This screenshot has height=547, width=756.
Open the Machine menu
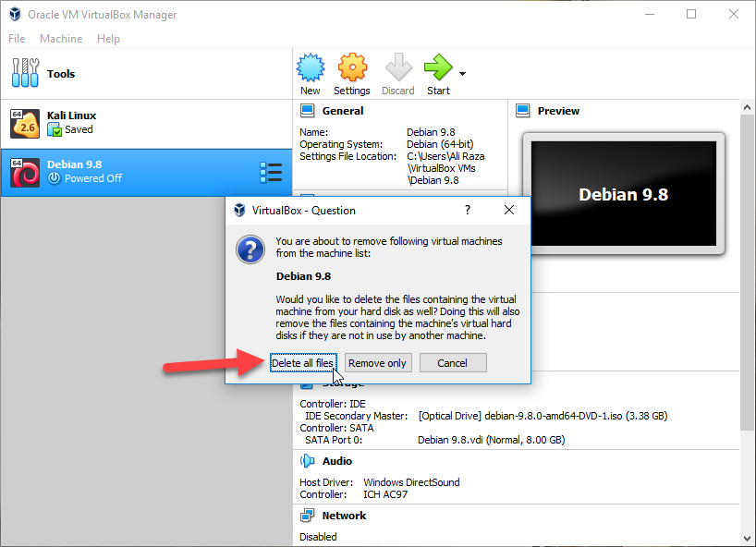(x=61, y=39)
